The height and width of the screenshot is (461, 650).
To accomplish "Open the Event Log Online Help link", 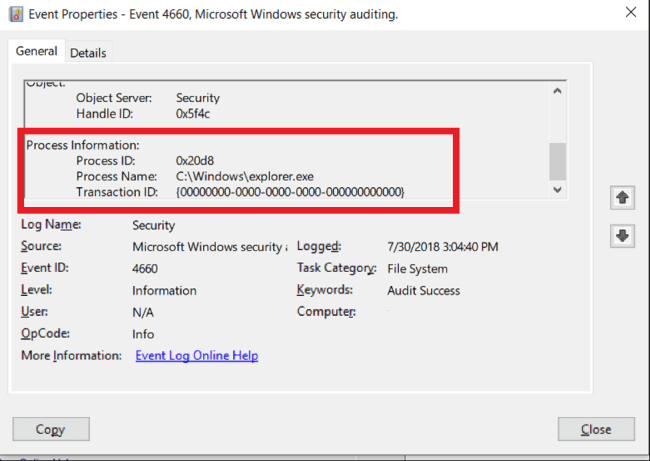I will click(196, 355).
